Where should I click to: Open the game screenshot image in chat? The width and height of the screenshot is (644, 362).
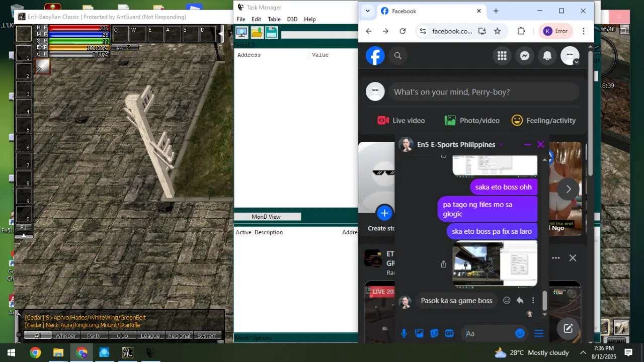tap(495, 263)
